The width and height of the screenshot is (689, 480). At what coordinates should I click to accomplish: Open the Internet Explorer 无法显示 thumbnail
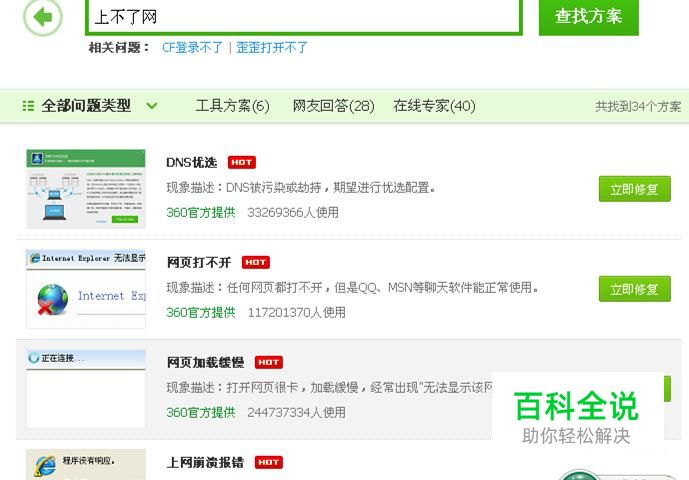coord(86,289)
